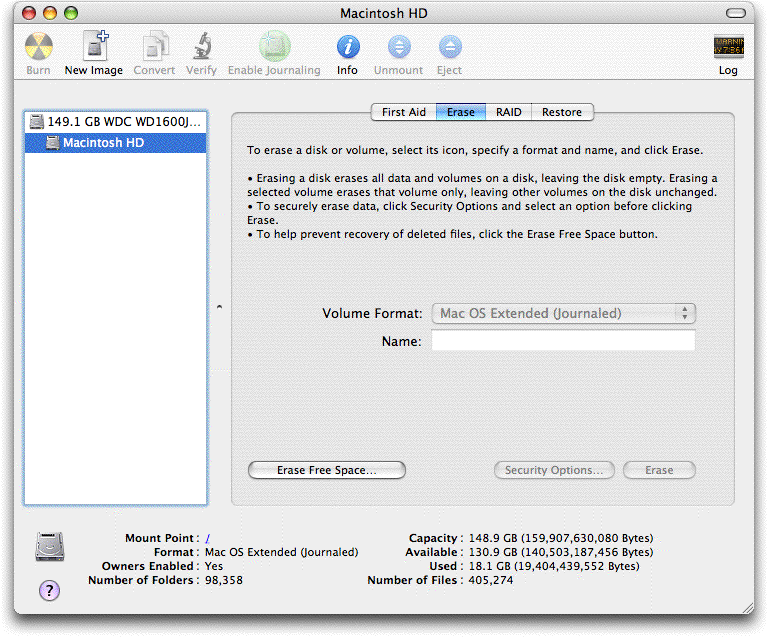Image resolution: width=768 pixels, height=637 pixels.
Task: Click the Used value 18.1 GB
Action: click(x=554, y=566)
